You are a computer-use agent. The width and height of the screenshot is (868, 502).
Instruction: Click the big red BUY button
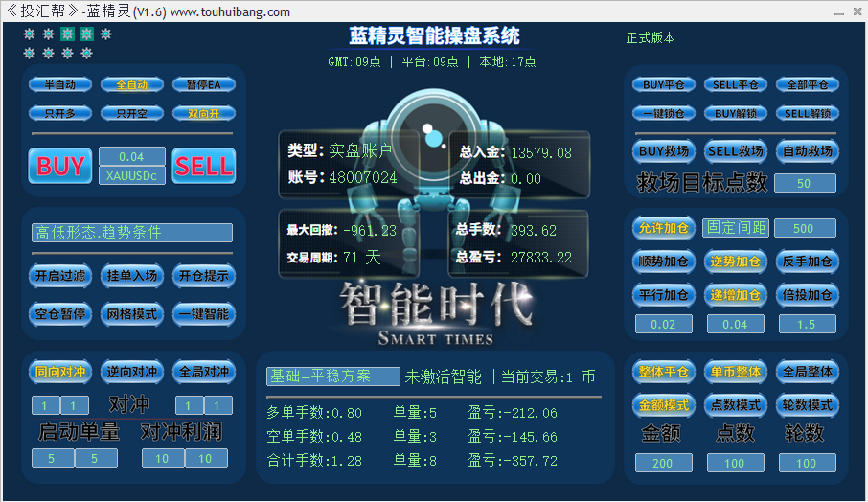point(60,166)
